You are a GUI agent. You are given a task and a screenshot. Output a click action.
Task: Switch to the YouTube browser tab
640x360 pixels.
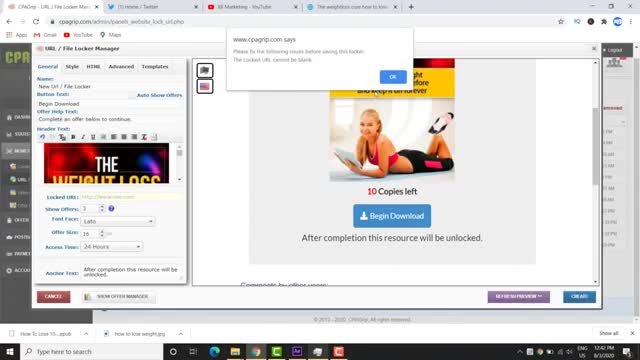point(251,7)
